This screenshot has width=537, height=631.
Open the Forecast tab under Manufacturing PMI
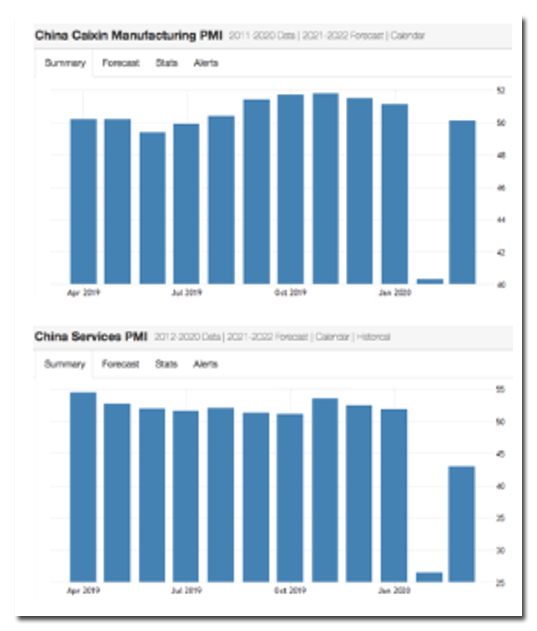(x=121, y=63)
